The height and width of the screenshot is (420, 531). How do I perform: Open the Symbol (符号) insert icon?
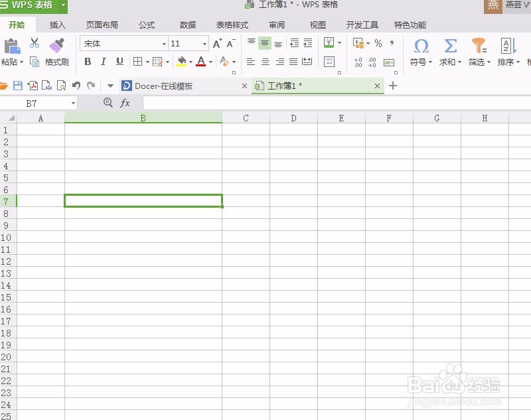(421, 53)
